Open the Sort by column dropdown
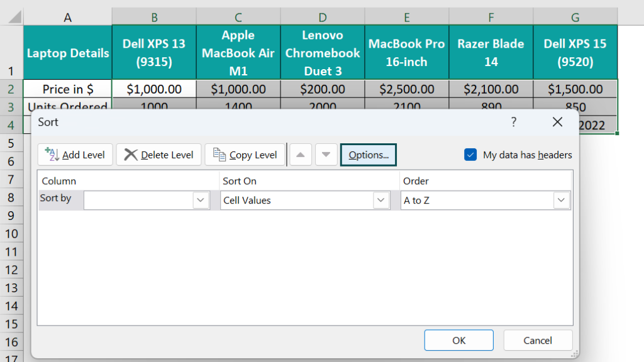This screenshot has width=644, height=362. pos(201,200)
